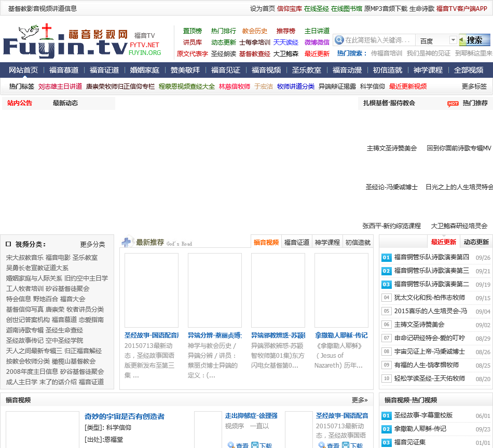Open 热门排行 quick link
The height and width of the screenshot is (448, 493).
pyautogui.click(x=223, y=31)
